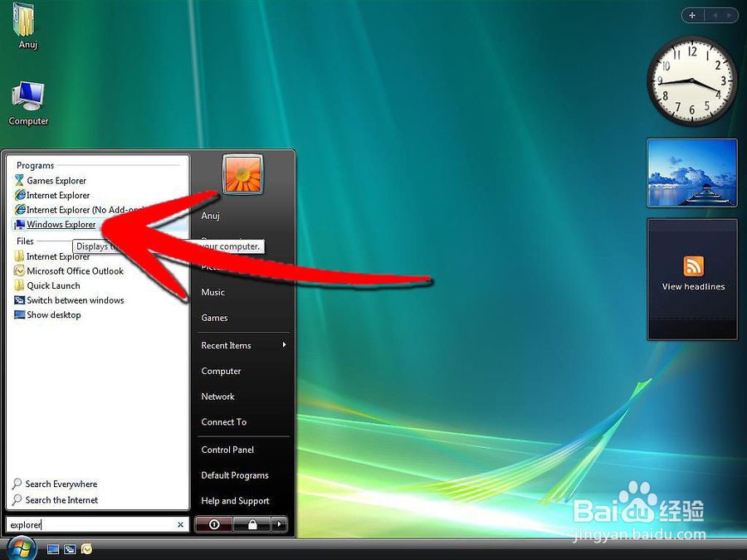Open Microsoft Office Outlook result

click(x=69, y=271)
